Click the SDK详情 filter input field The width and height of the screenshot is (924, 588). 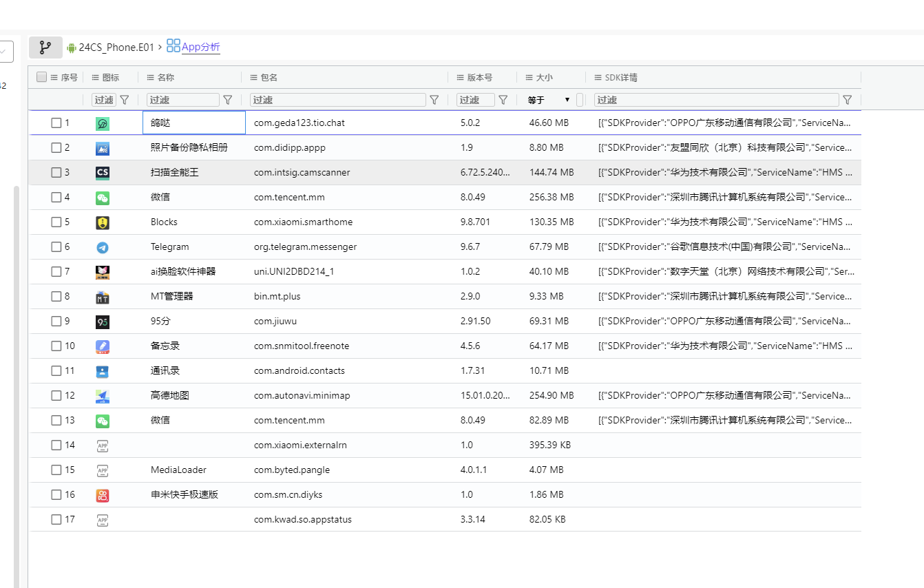(717, 100)
